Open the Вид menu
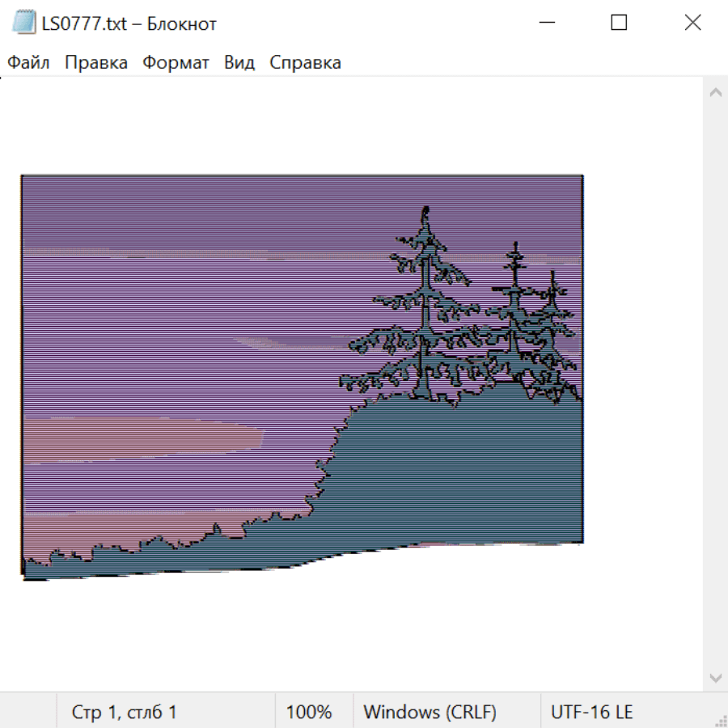 click(239, 62)
